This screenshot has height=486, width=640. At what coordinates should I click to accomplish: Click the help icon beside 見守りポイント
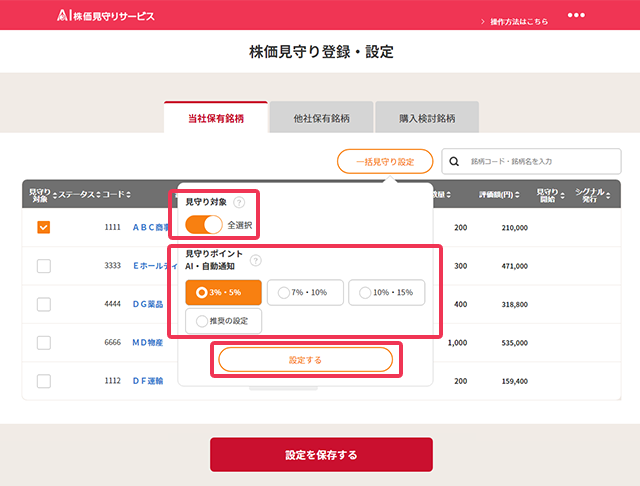pos(255,260)
